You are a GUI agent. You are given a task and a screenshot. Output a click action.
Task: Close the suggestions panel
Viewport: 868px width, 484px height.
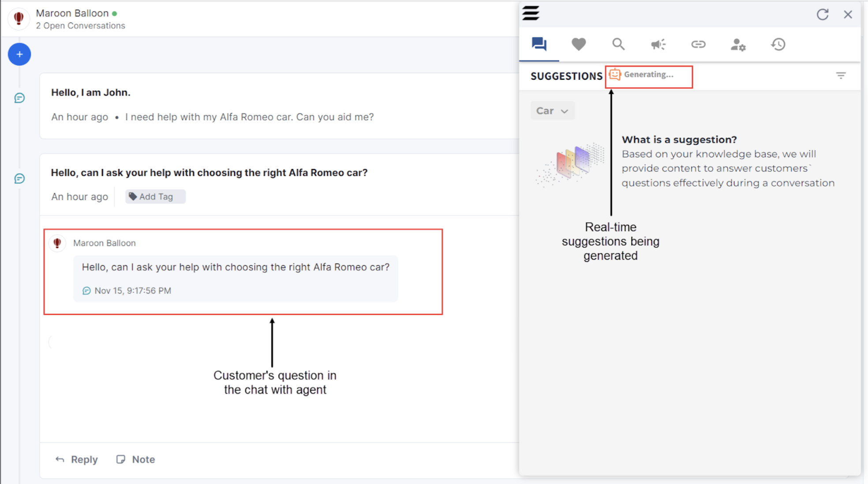[x=848, y=15]
